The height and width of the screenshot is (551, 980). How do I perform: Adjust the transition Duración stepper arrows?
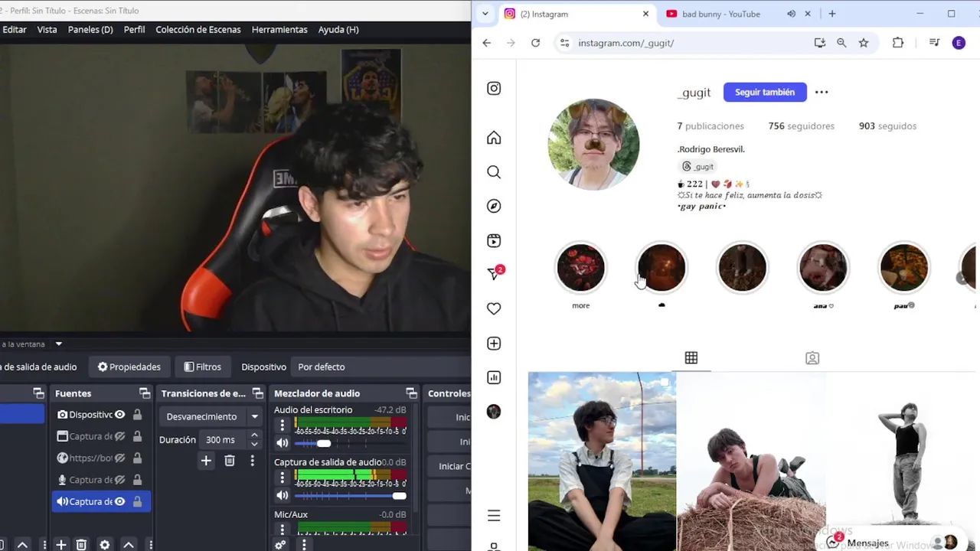(254, 439)
